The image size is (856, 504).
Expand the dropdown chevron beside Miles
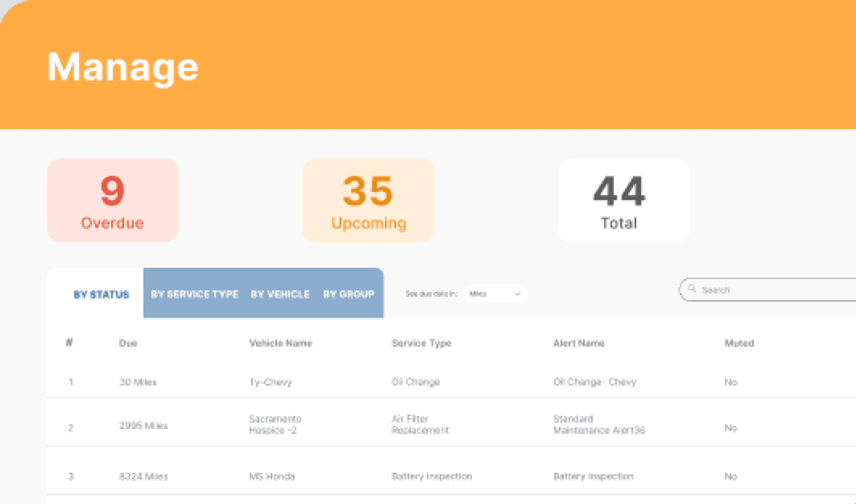click(x=517, y=294)
